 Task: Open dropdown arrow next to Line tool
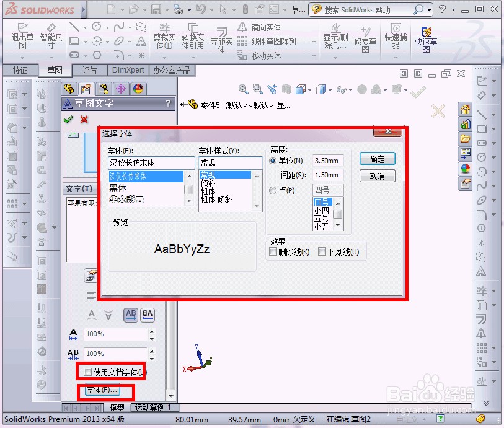coord(85,27)
